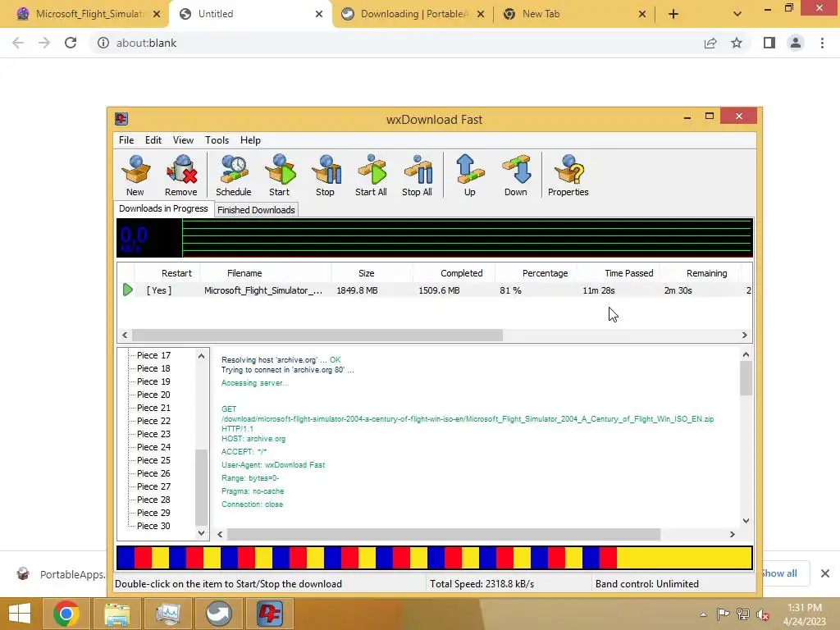Image resolution: width=840 pixels, height=630 pixels.
Task: Select Piece 23 in tree
Action: [x=153, y=434]
